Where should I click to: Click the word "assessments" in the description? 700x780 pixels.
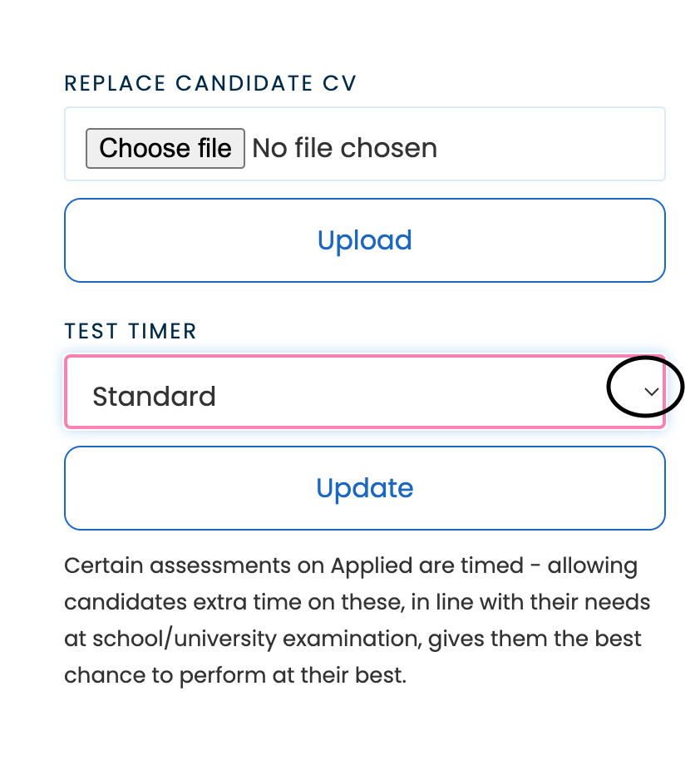(215, 566)
